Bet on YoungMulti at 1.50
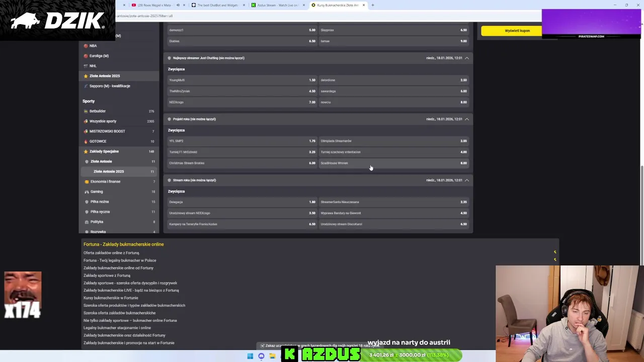The width and height of the screenshot is (644, 362). (242, 80)
